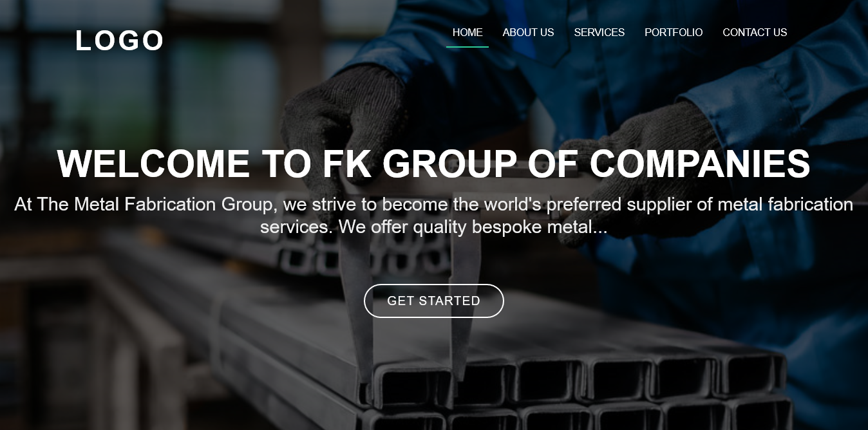This screenshot has height=430, width=868.
Task: Click the LOGO in the header
Action: point(119,41)
